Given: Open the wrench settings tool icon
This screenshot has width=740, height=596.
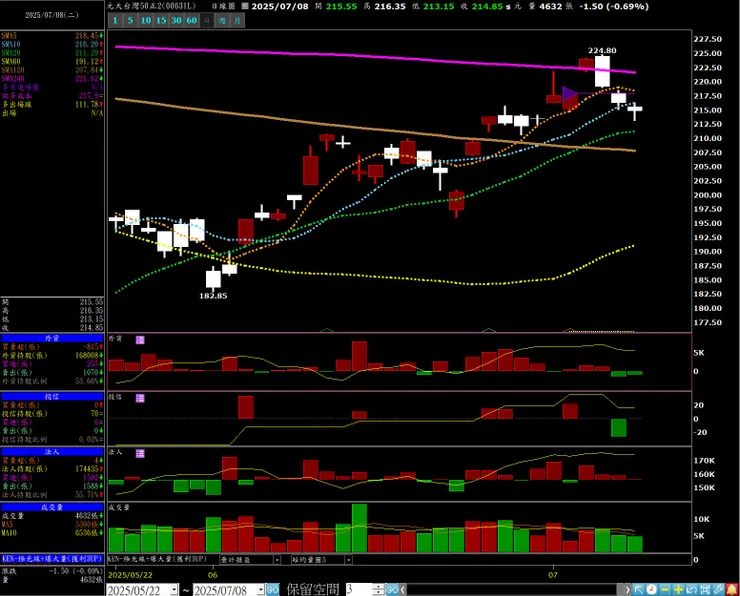Looking at the screenshot, I should (718, 589).
